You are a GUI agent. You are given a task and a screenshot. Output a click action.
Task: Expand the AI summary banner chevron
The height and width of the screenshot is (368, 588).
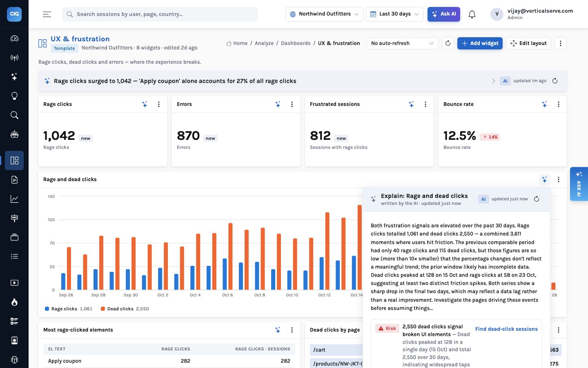click(493, 81)
